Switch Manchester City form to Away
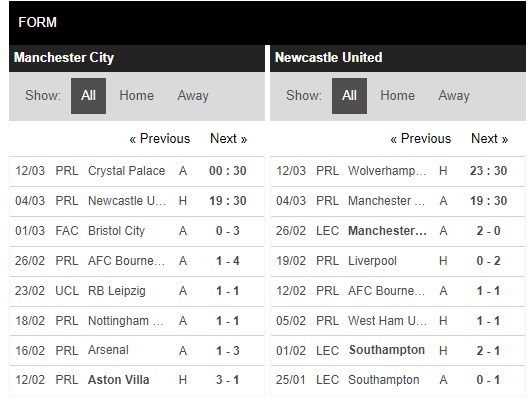531x404 pixels. [193, 96]
